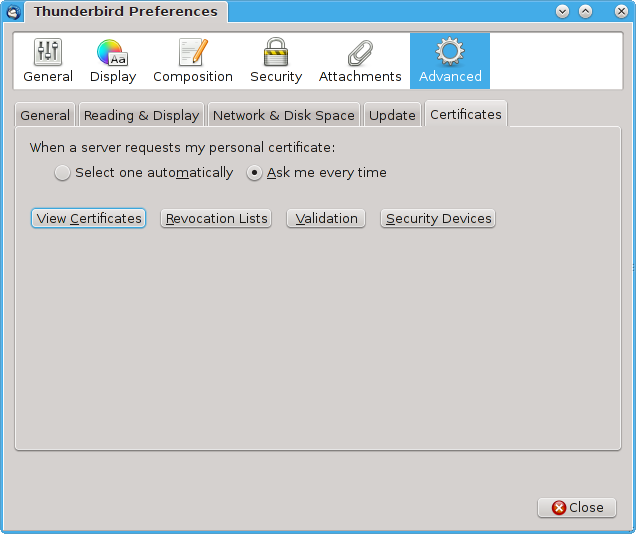The image size is (636, 534).
Task: Open Security Devices manager
Action: pyautogui.click(x=438, y=219)
